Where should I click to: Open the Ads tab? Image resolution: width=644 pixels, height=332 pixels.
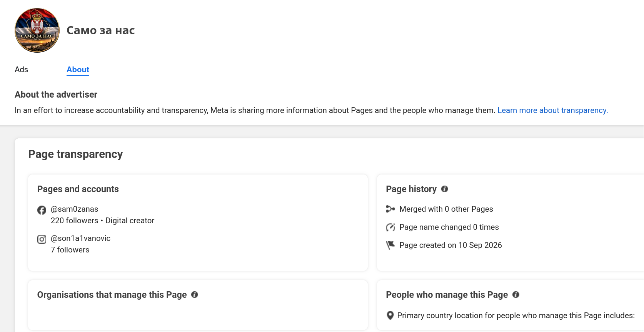pos(21,70)
